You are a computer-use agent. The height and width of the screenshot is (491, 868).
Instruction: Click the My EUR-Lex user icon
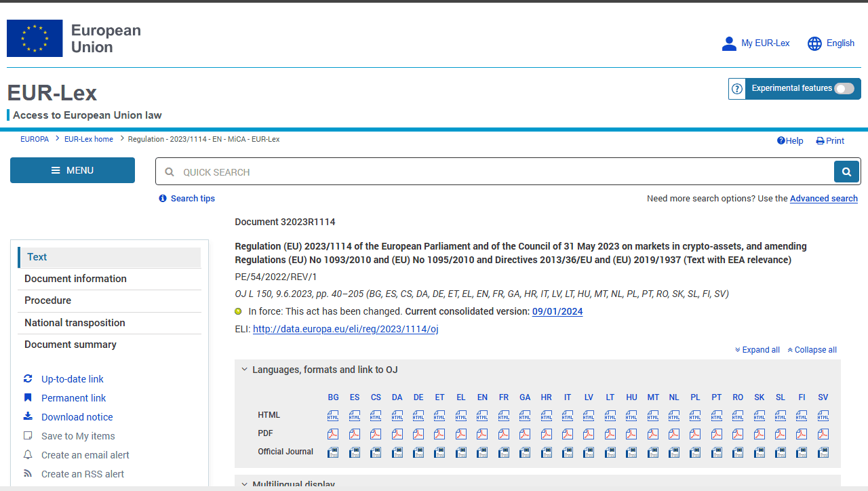(x=729, y=43)
